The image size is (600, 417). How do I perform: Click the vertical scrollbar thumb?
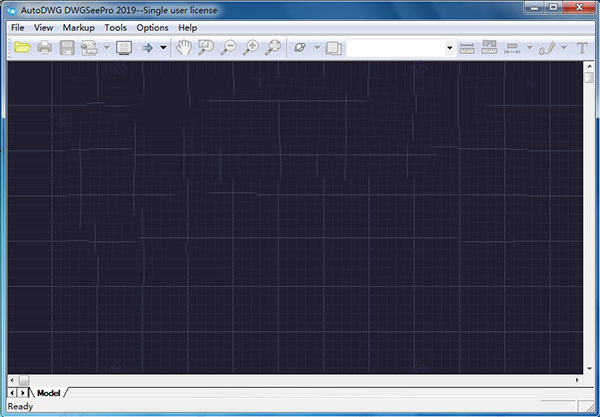click(589, 78)
